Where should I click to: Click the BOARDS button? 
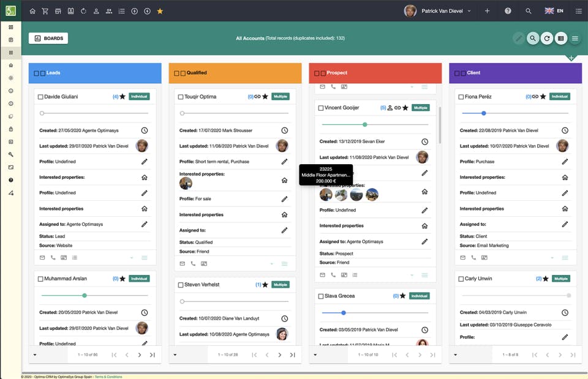(48, 38)
